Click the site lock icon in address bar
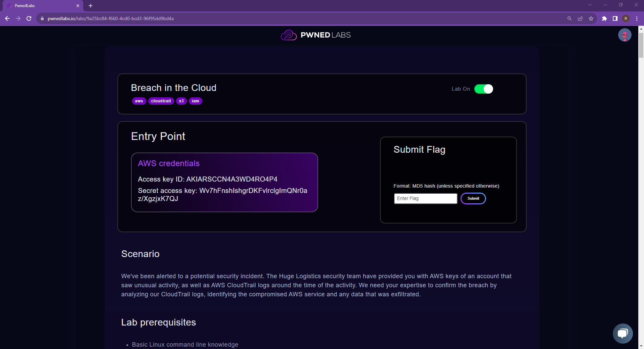This screenshot has width=644, height=349. tap(42, 18)
